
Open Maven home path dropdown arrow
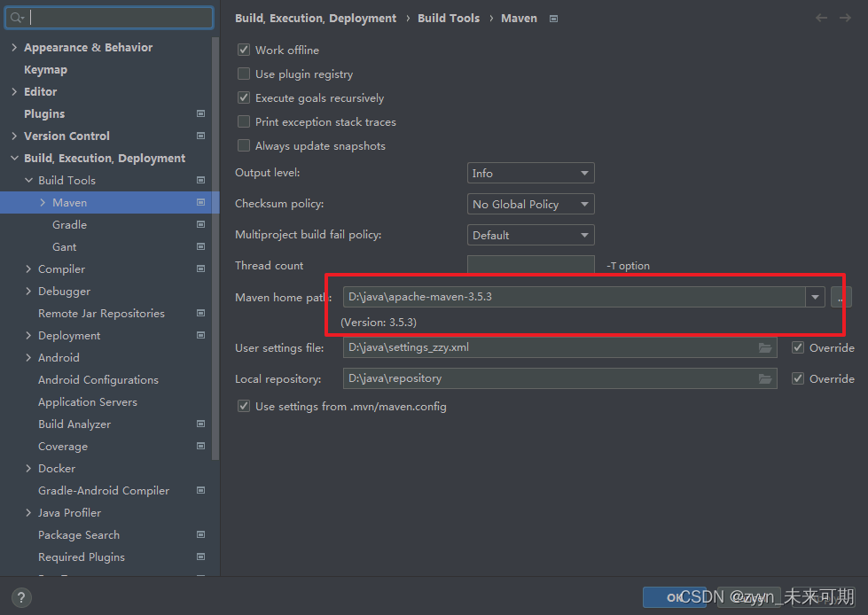click(x=815, y=297)
